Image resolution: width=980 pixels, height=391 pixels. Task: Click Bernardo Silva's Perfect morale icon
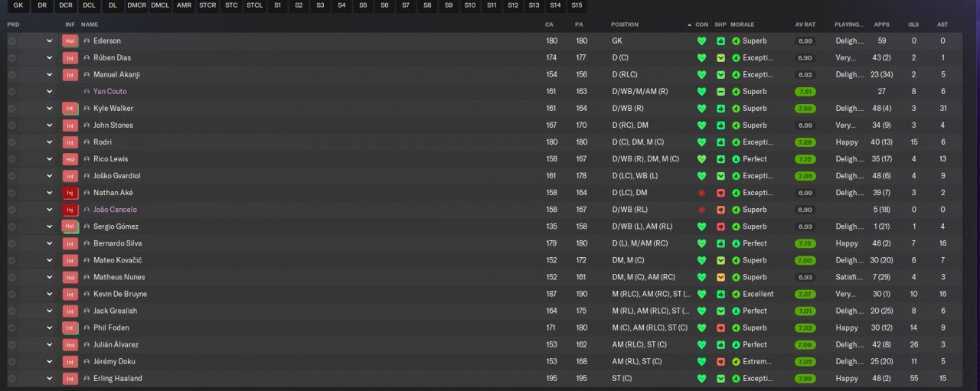point(736,243)
